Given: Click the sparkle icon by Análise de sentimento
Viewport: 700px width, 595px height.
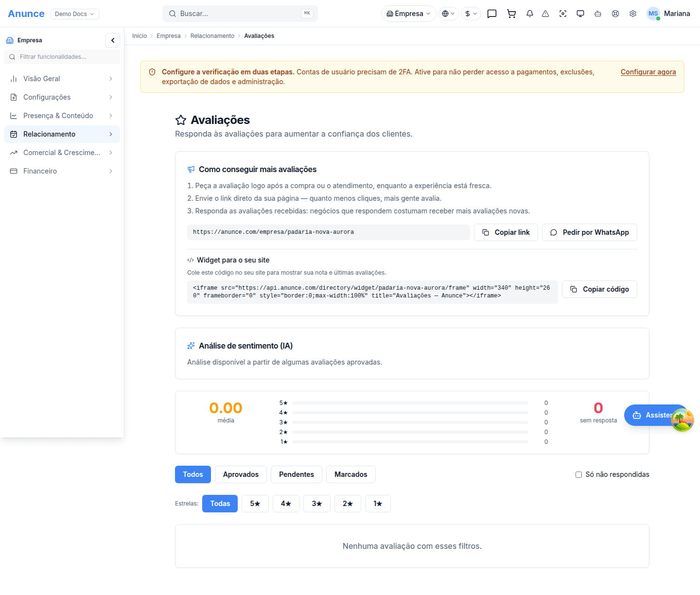Looking at the screenshot, I should pyautogui.click(x=191, y=346).
